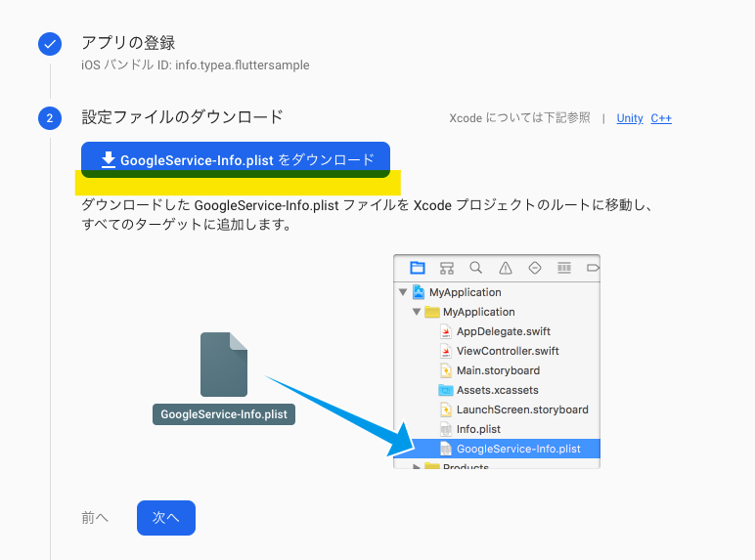The width and height of the screenshot is (755, 560).
Task: Click the Info.plist file icon
Action: [446, 429]
